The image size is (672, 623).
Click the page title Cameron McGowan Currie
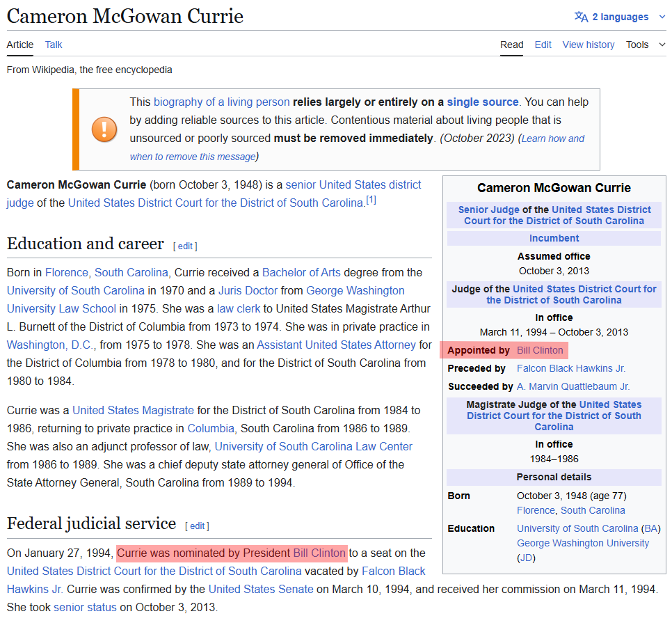pos(125,16)
